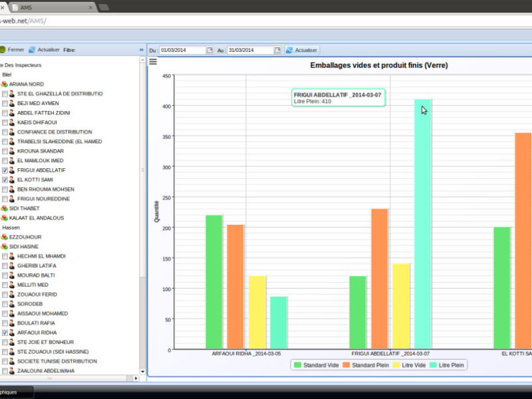Click the ARIANA NORD zone icon
Image resolution: width=532 pixels, height=399 pixels.
(x=4, y=84)
